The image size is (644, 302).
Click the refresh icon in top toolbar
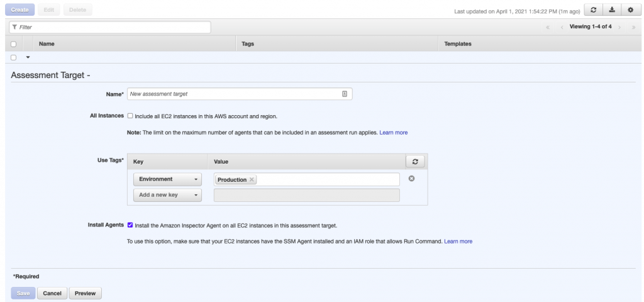(x=593, y=10)
